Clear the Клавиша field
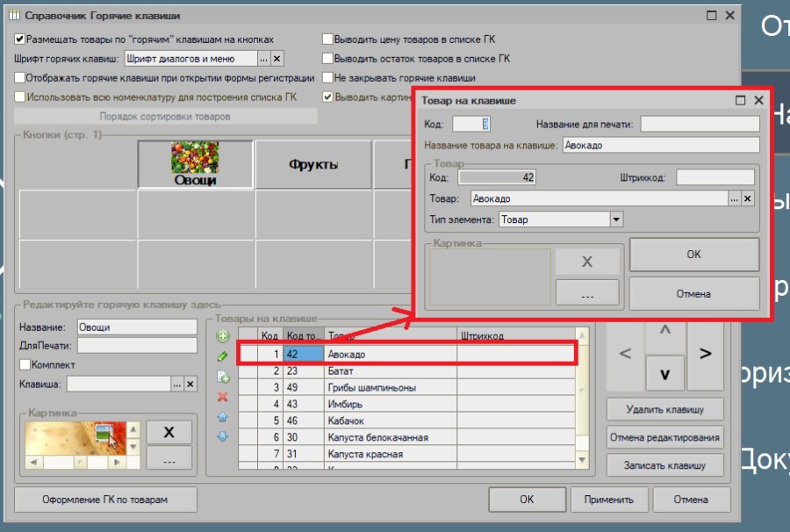 (x=190, y=385)
